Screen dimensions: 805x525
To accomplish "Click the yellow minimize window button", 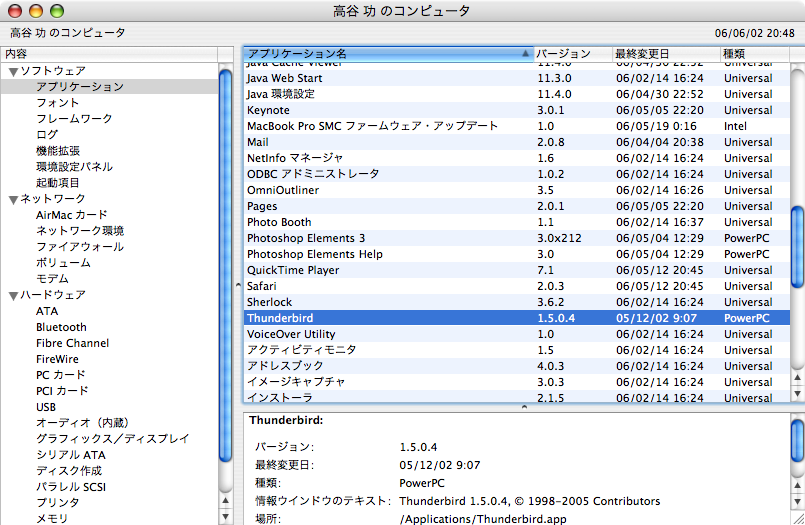I will tap(35, 11).
